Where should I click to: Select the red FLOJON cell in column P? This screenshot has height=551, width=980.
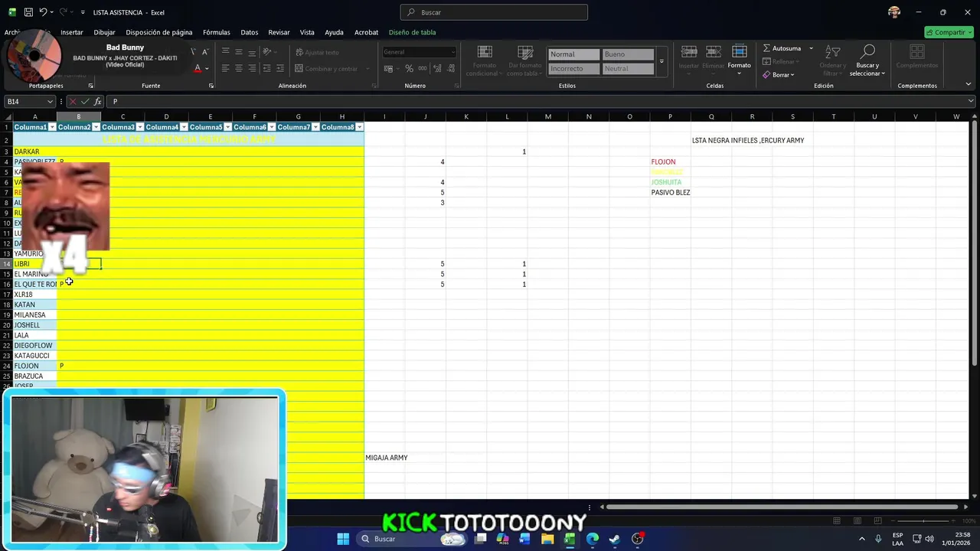pos(670,161)
